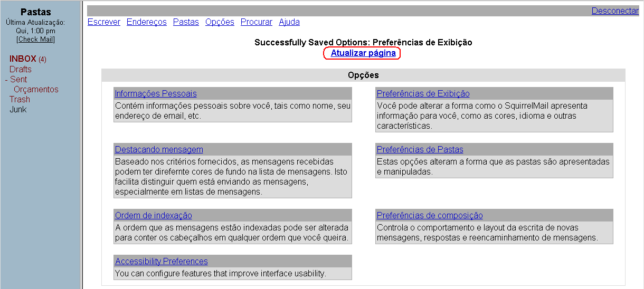Click Procurar in the top menu
Image resolution: width=644 pixels, height=289 pixels.
tap(256, 22)
